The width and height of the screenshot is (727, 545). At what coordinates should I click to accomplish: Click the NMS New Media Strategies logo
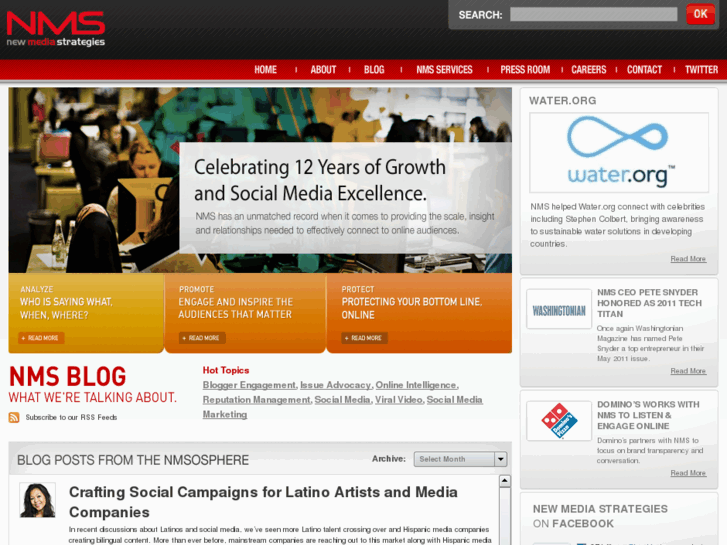[x=56, y=29]
